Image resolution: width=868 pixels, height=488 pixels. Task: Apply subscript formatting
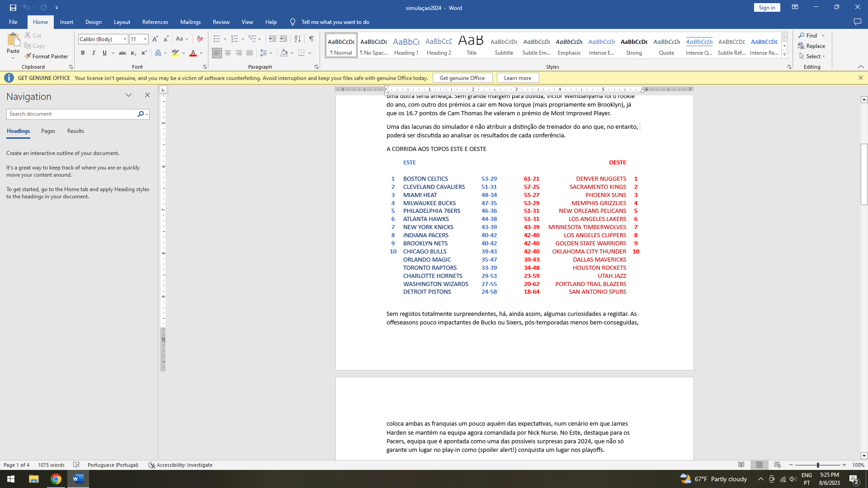pyautogui.click(x=133, y=53)
